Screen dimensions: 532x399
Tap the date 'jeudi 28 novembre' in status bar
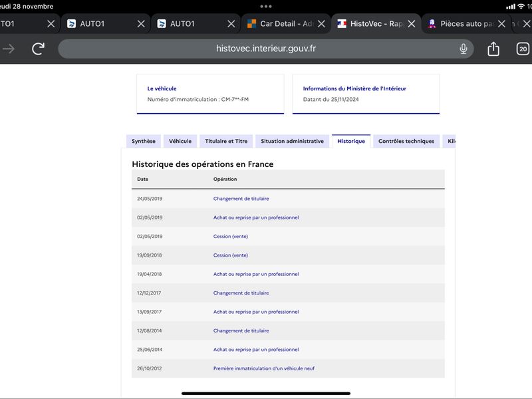pyautogui.click(x=27, y=6)
